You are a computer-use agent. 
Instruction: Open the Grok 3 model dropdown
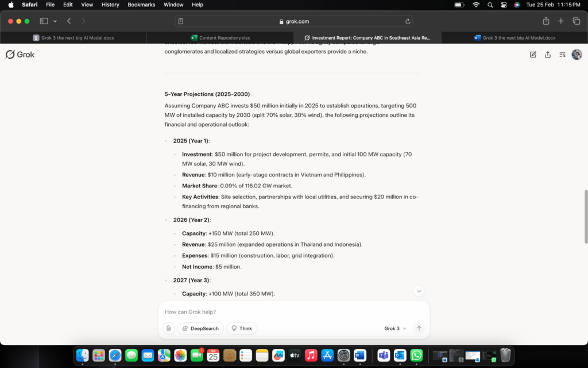tap(395, 328)
